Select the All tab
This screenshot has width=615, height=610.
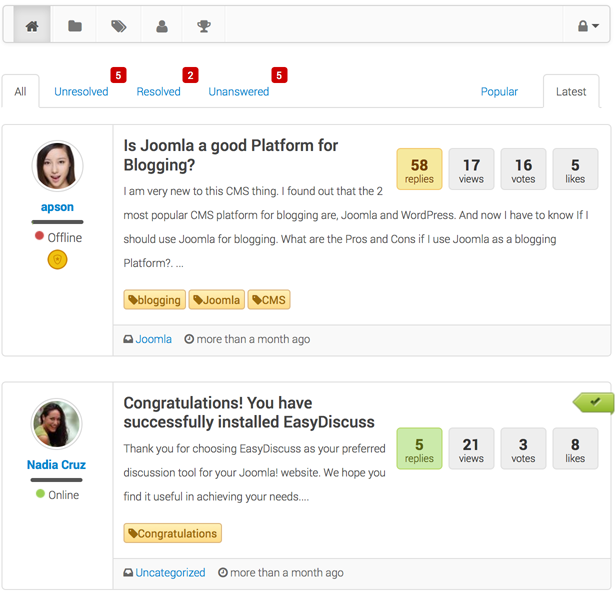(x=20, y=91)
